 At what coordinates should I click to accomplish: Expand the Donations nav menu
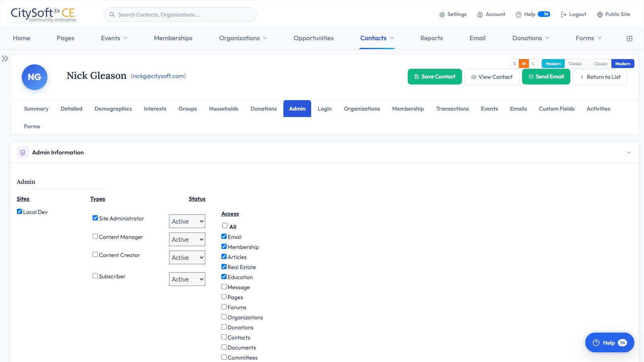pyautogui.click(x=530, y=38)
